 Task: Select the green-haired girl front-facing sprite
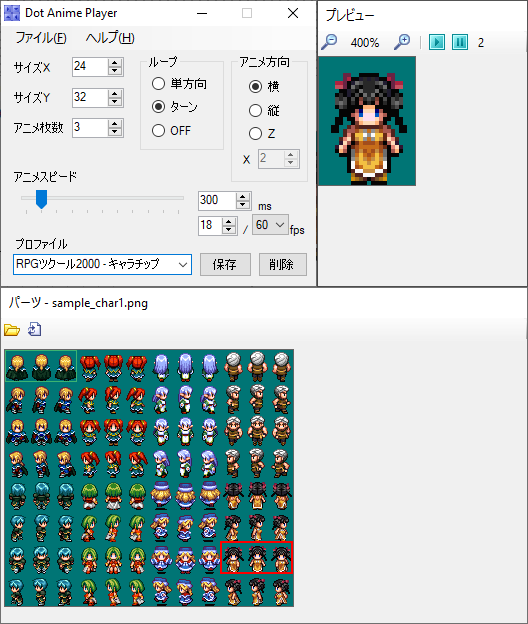[x=113, y=559]
